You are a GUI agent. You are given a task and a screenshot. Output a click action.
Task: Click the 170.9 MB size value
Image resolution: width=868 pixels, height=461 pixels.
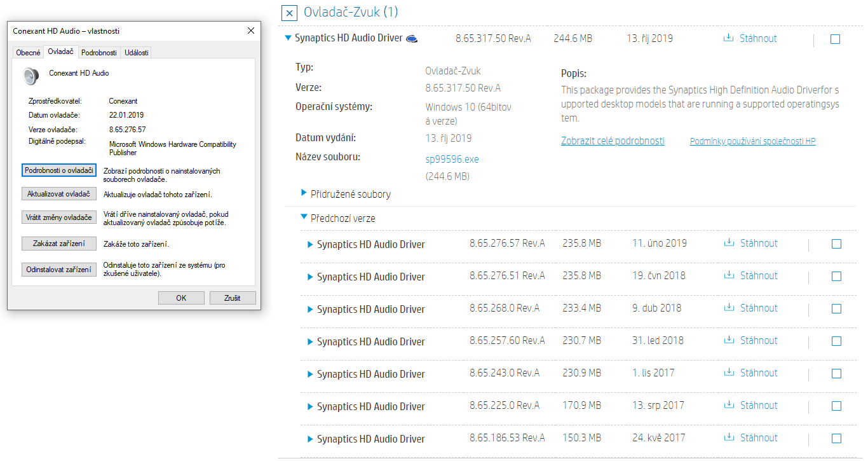click(581, 405)
